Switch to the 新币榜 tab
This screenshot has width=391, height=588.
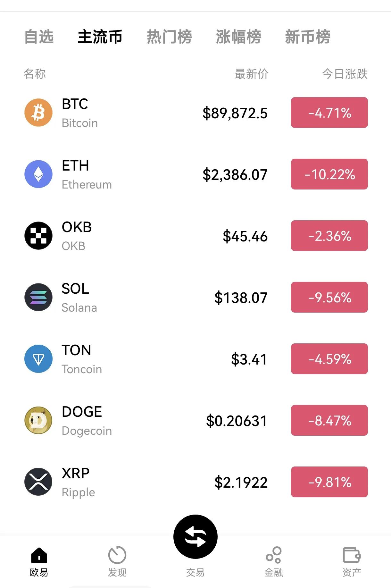click(x=308, y=37)
